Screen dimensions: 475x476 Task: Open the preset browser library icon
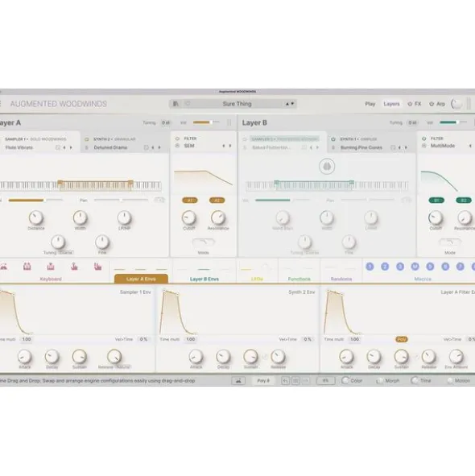(176, 104)
